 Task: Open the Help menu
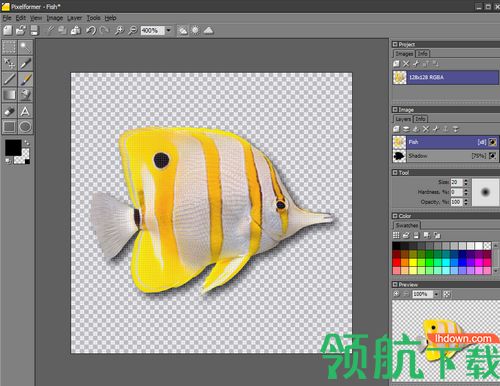(110, 18)
